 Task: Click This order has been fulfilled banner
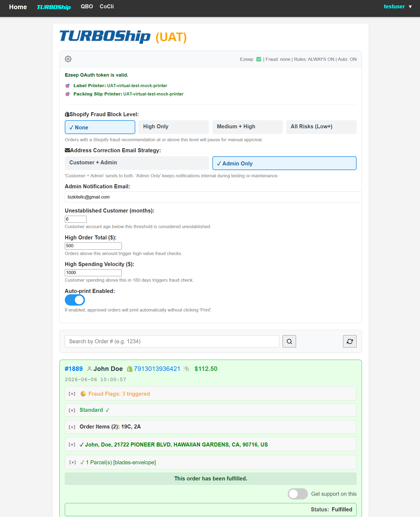click(x=211, y=479)
